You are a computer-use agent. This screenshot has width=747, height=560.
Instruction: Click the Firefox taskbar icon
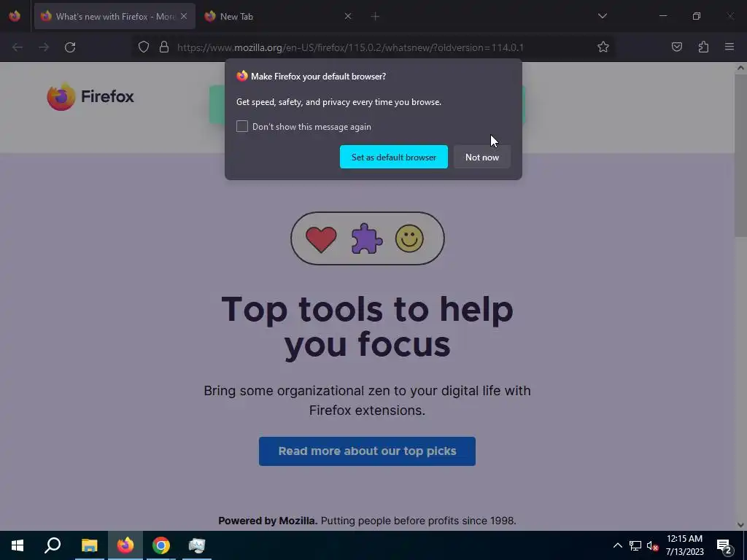[125, 545]
